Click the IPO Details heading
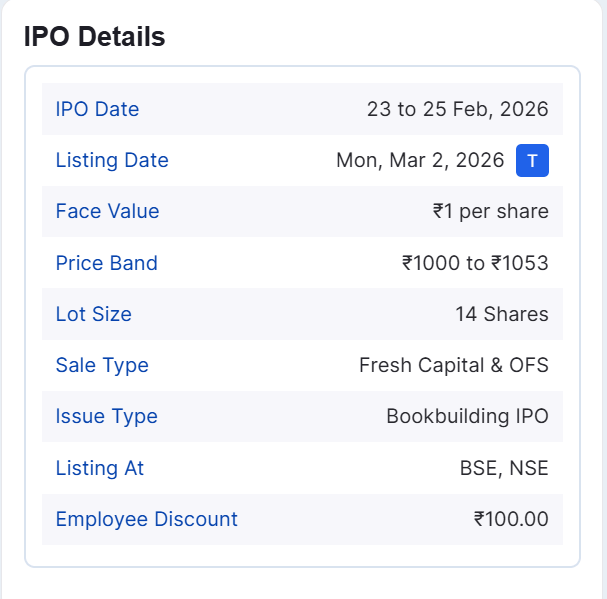The height and width of the screenshot is (599, 607). 94,37
